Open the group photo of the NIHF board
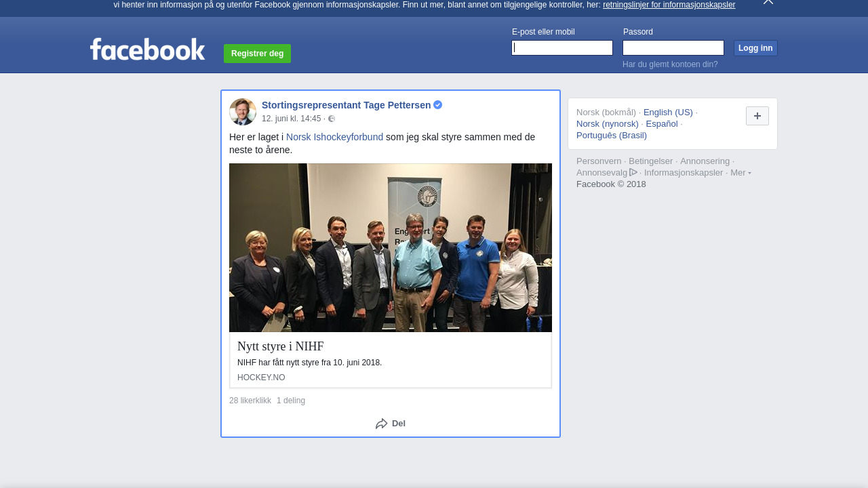 tap(391, 247)
